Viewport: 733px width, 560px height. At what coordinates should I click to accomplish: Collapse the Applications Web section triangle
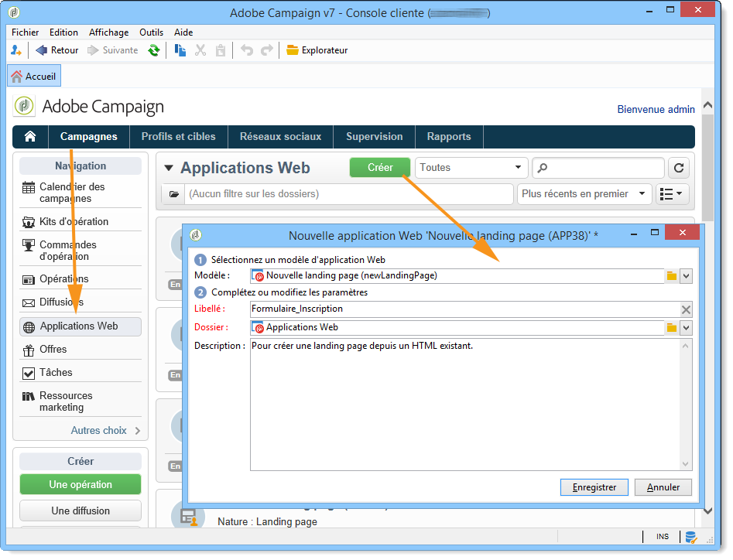pos(169,168)
